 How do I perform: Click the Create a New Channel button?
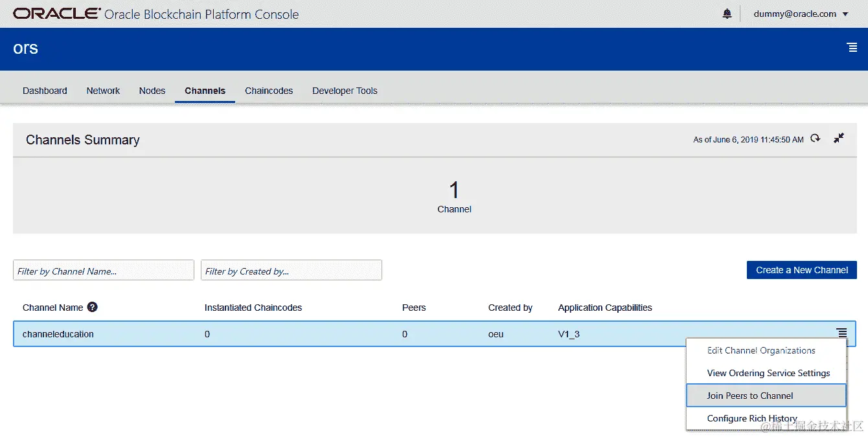[802, 270]
